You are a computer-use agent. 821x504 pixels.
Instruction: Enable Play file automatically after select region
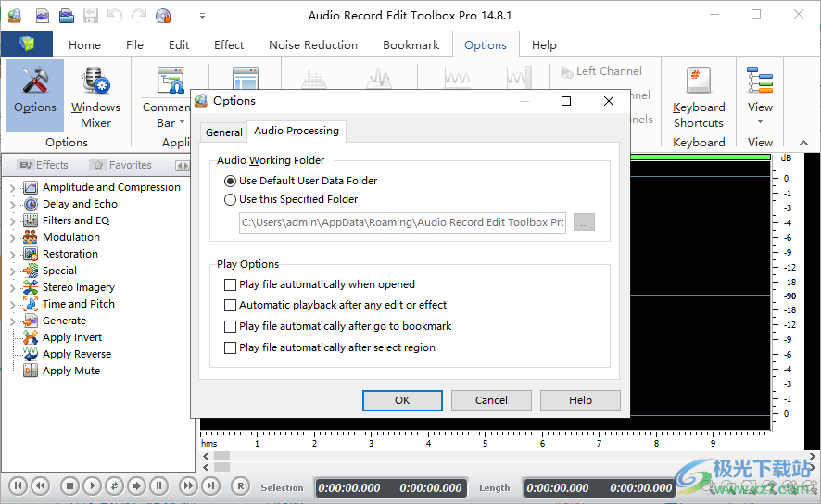tap(230, 348)
